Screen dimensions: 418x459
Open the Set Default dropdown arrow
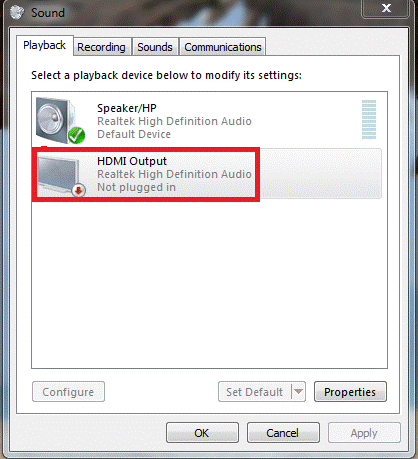pyautogui.click(x=298, y=391)
